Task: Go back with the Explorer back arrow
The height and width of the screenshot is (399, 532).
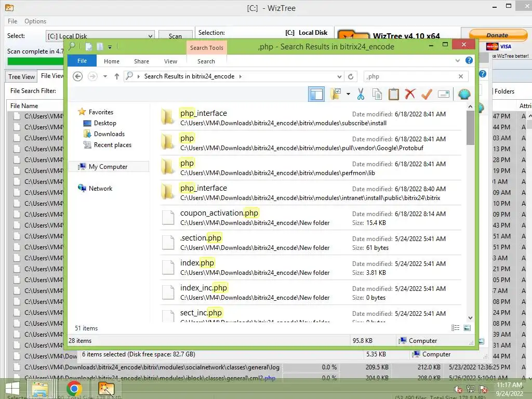Action: point(78,76)
